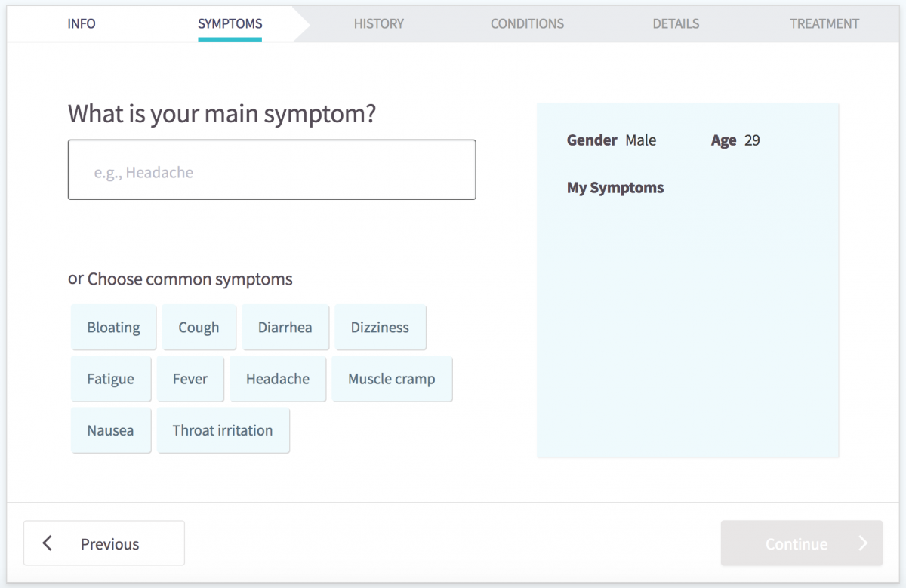Screen dimensions: 906x588
Task: Choose the Dizziness symptom chip
Action: coord(381,328)
